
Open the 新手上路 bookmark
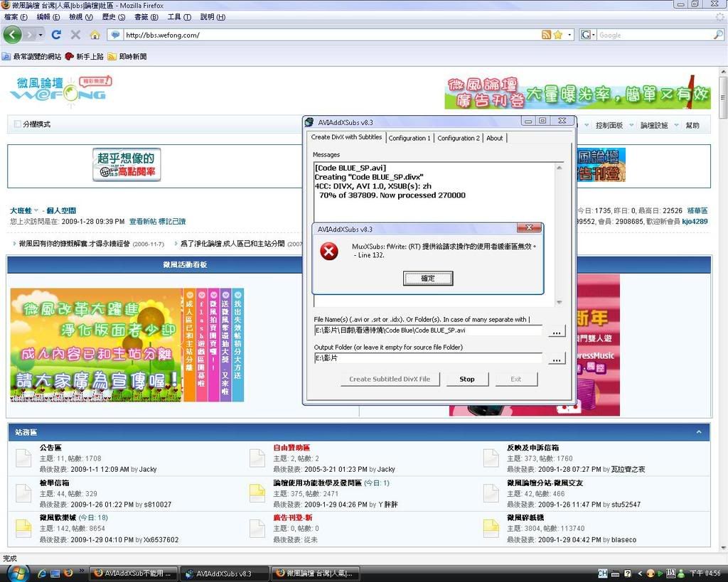click(84, 56)
